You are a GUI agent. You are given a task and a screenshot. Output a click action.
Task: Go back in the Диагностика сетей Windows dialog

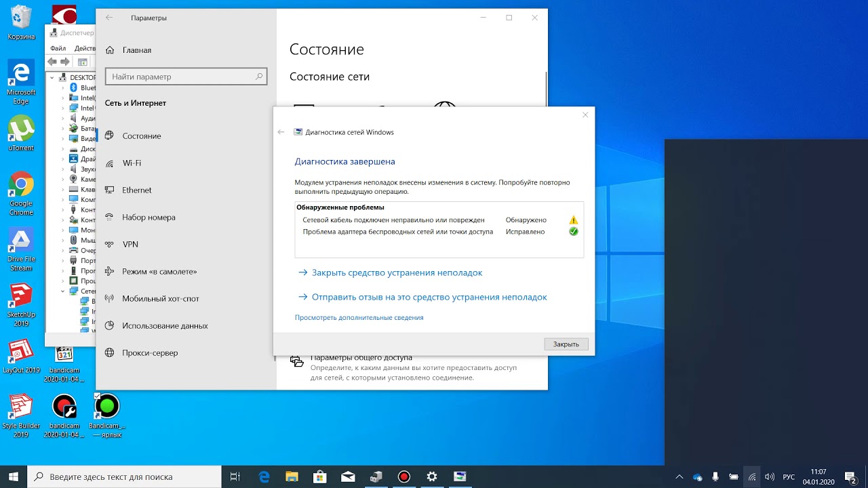pyautogui.click(x=281, y=132)
